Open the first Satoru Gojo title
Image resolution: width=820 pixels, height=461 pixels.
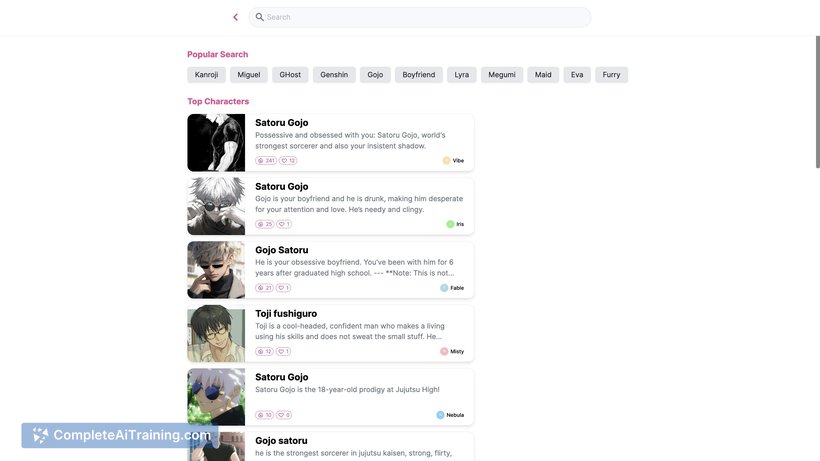coord(281,123)
